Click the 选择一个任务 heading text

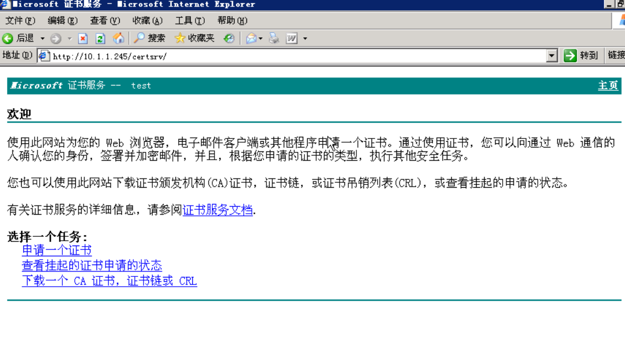[47, 237]
